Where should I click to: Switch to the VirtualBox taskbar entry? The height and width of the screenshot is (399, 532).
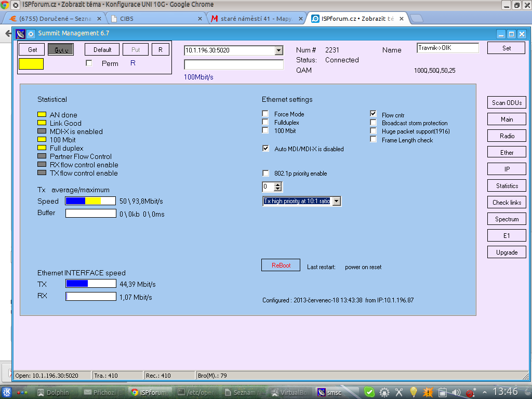[x=290, y=393]
